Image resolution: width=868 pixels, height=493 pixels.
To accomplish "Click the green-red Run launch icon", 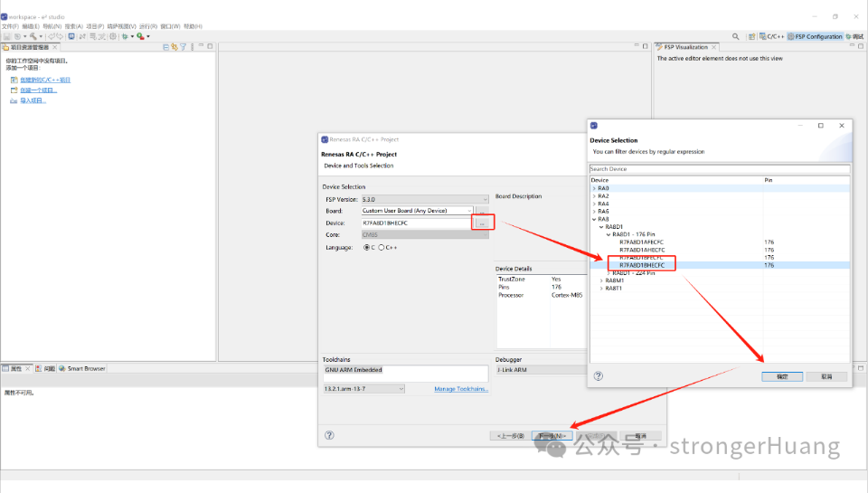I will click(x=141, y=36).
